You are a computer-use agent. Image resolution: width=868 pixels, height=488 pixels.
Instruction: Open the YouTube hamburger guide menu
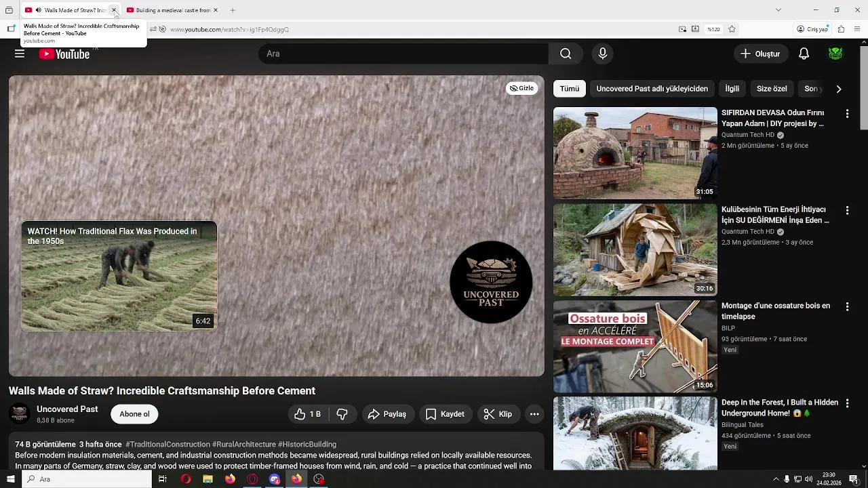[20, 54]
